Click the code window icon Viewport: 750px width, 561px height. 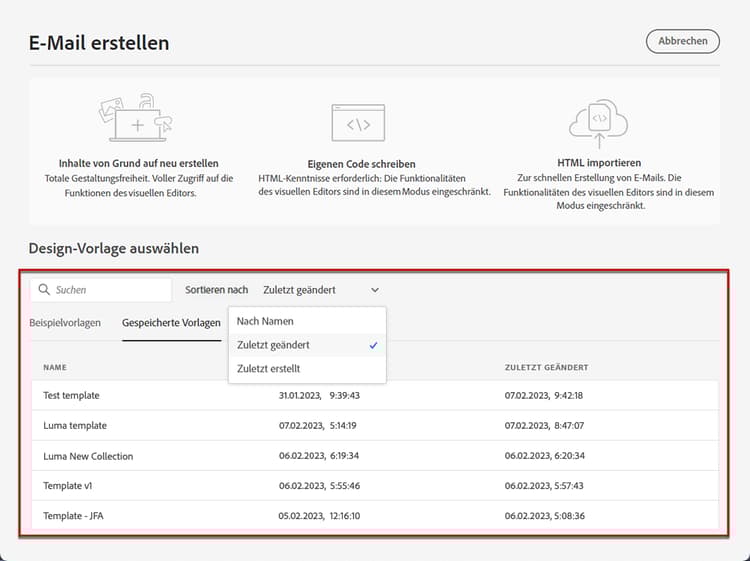click(358, 123)
